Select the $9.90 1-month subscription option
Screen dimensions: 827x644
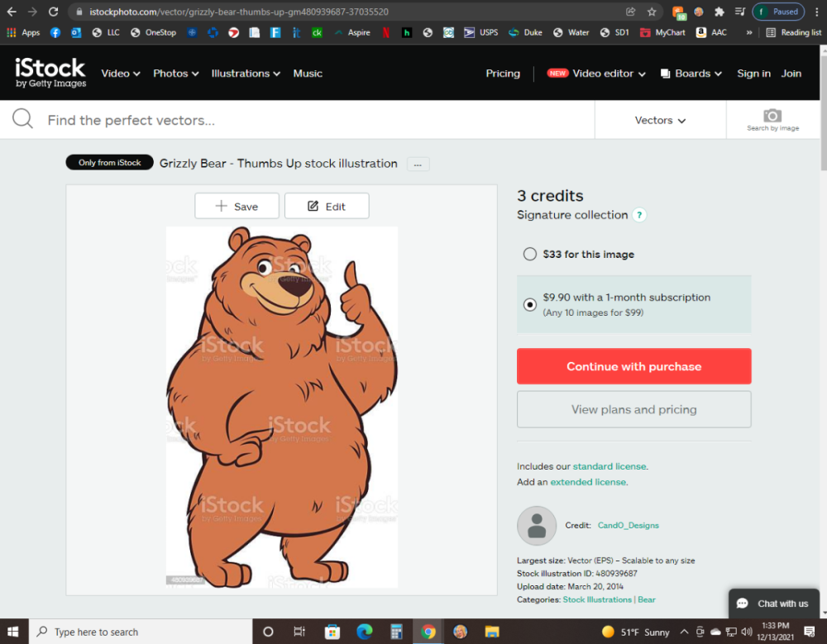(530, 304)
